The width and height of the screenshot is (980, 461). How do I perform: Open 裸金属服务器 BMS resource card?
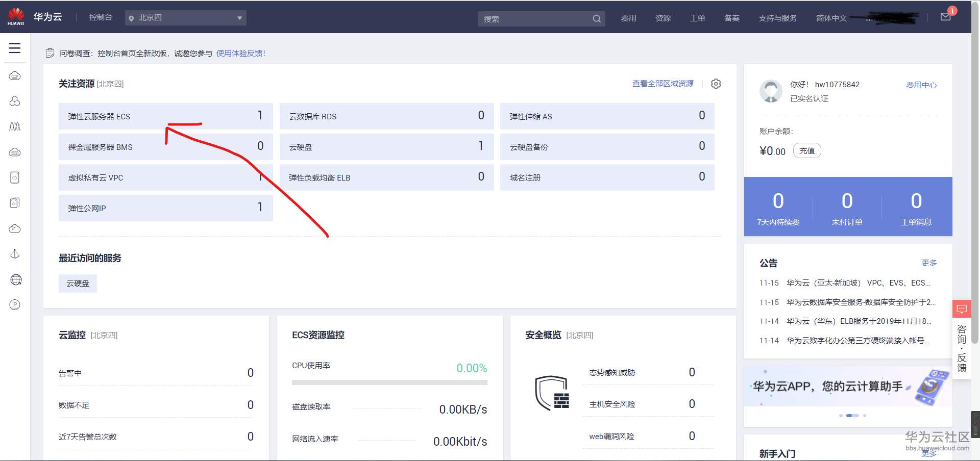166,147
